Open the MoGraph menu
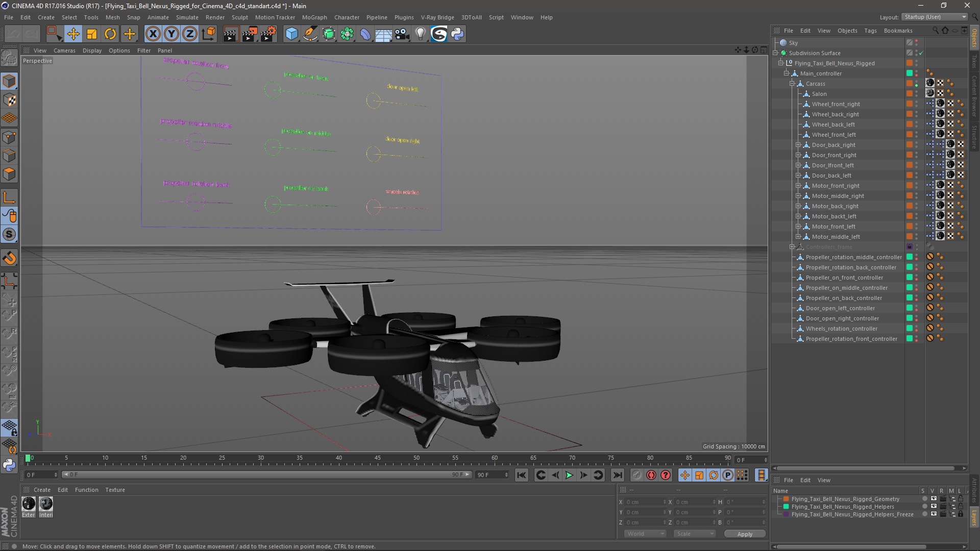 tap(314, 17)
